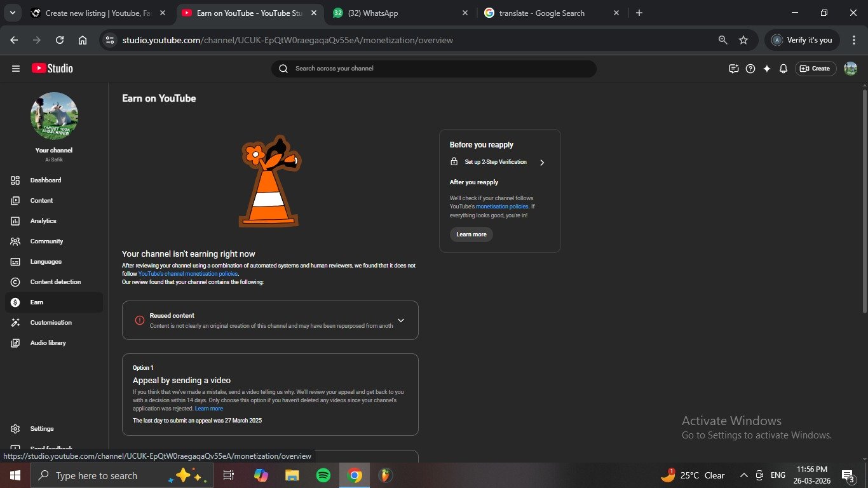Viewport: 868px width, 488px height.
Task: Go to Dashboard in sidebar
Action: (x=46, y=180)
